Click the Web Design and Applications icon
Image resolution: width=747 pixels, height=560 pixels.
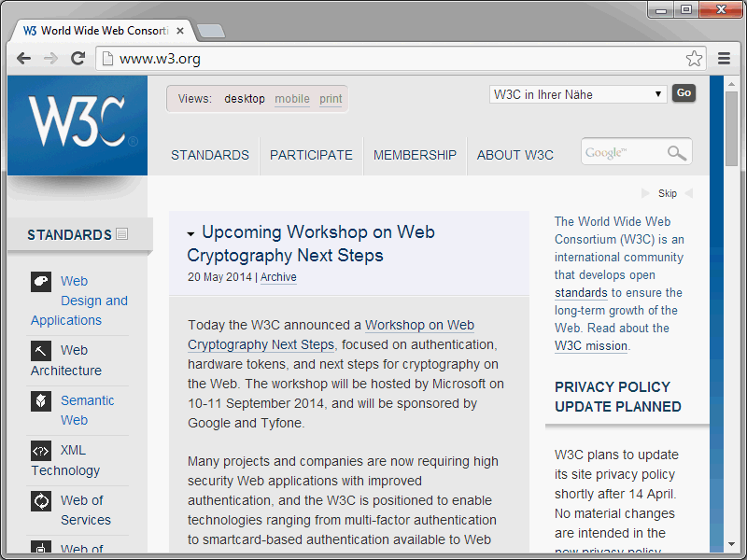(41, 282)
